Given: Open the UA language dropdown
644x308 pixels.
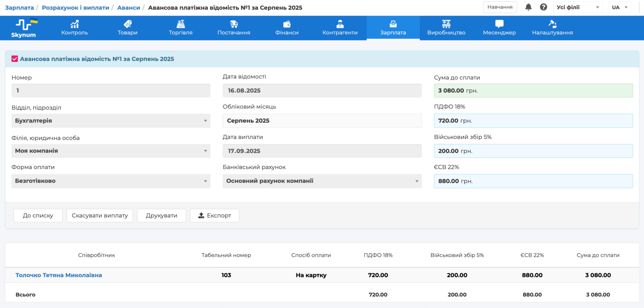Looking at the screenshot, I should point(620,7).
